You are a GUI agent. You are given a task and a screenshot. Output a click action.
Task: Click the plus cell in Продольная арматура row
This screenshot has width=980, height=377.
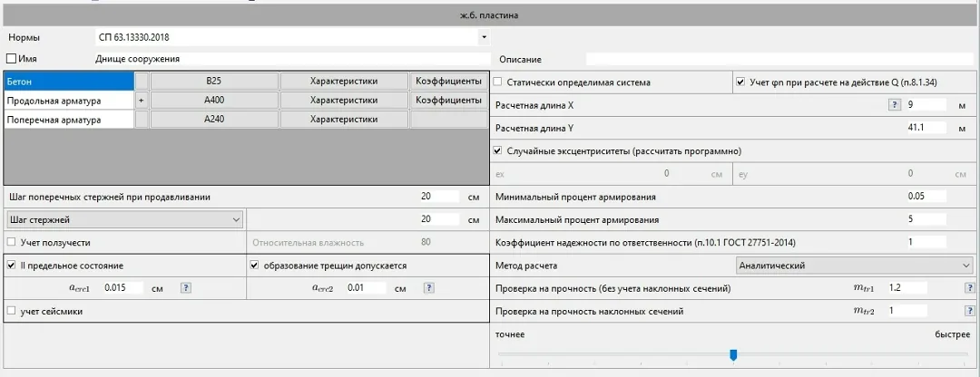[142, 100]
